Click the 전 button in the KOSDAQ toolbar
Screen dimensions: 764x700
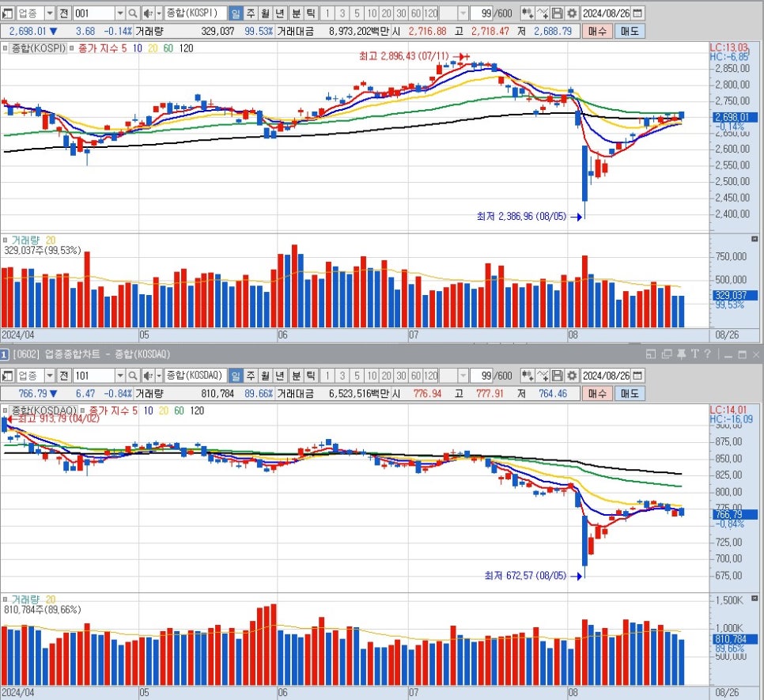point(64,376)
